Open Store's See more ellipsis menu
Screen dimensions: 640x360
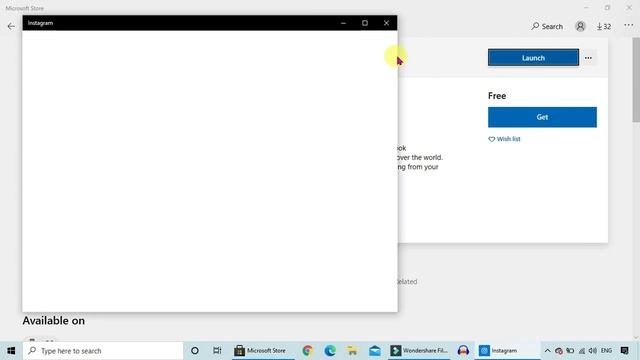coord(629,25)
